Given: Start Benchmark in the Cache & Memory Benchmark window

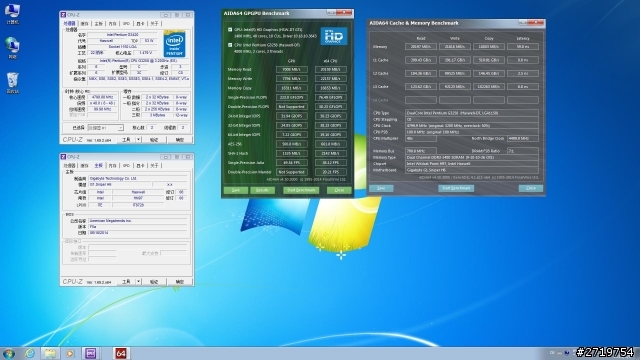Looking at the screenshot, I should click(x=456, y=188).
